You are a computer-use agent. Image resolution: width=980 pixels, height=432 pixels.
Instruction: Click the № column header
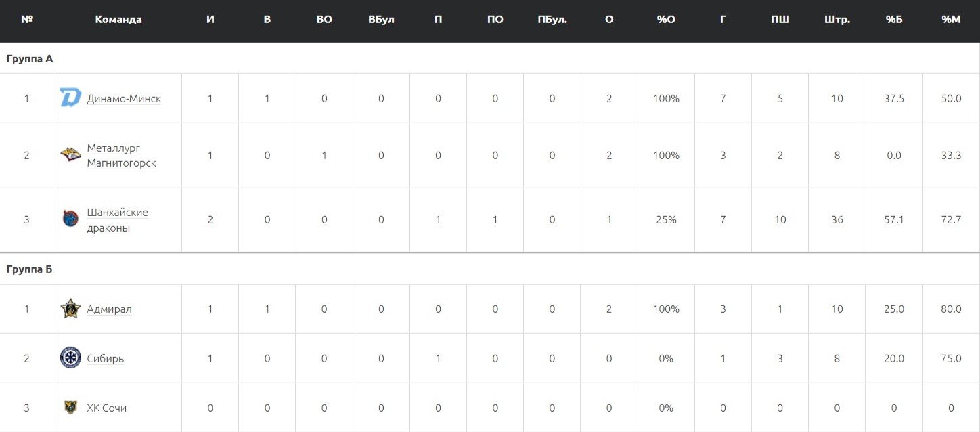coord(27,20)
